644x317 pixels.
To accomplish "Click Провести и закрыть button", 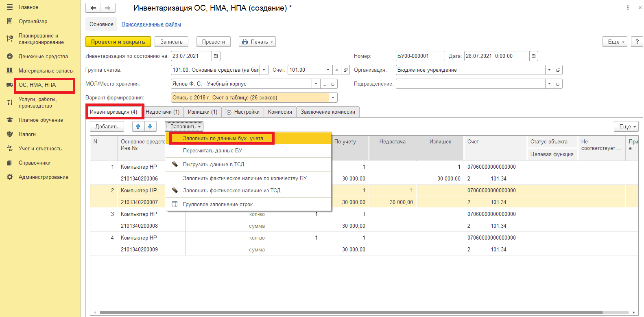I will coord(118,42).
